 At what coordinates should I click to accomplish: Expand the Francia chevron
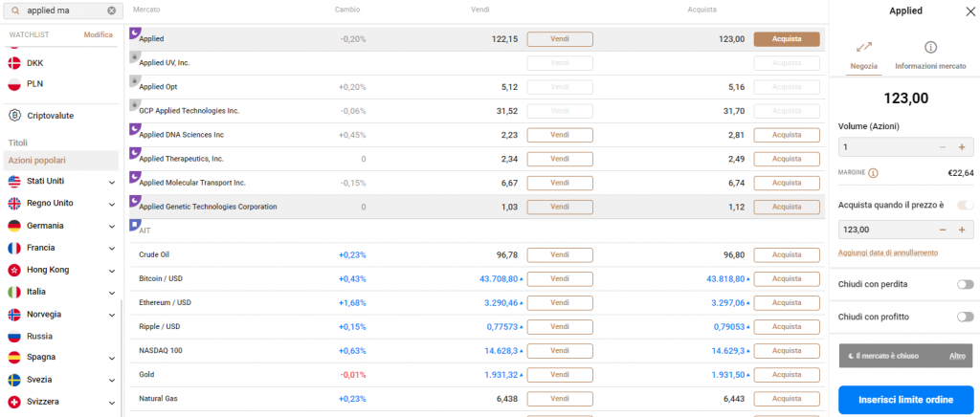(x=112, y=249)
